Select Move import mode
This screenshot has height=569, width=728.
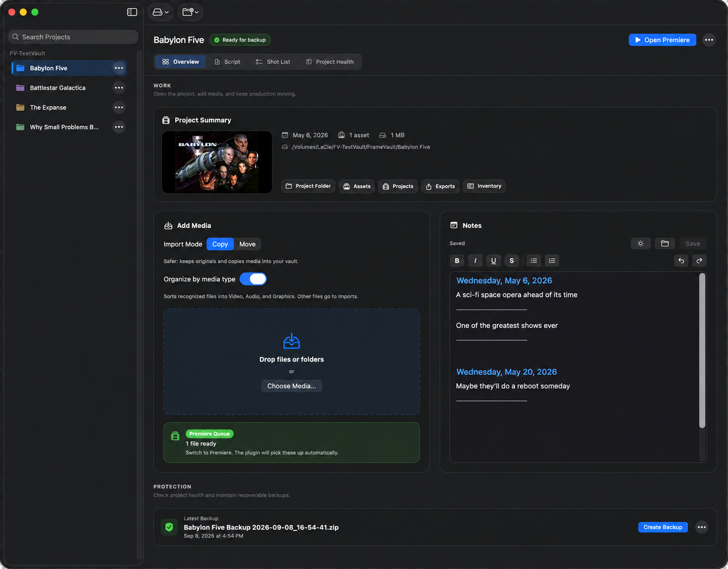tap(247, 244)
